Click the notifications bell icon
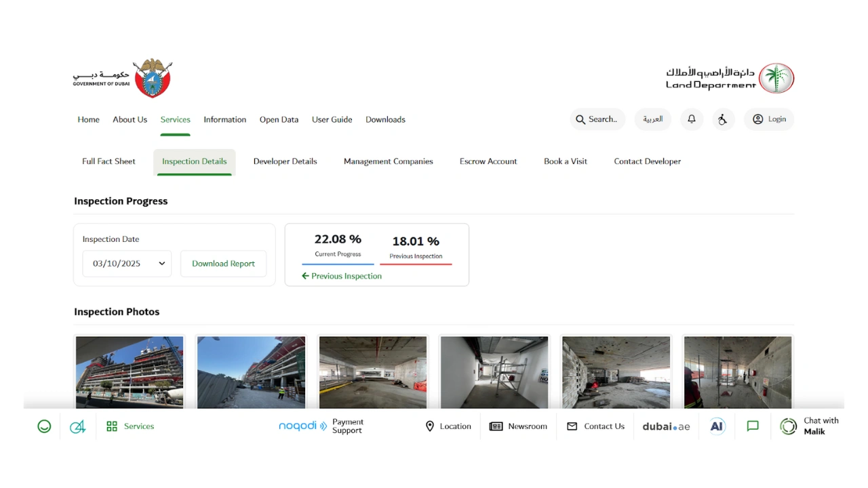This screenshot has width=868, height=488. click(692, 119)
